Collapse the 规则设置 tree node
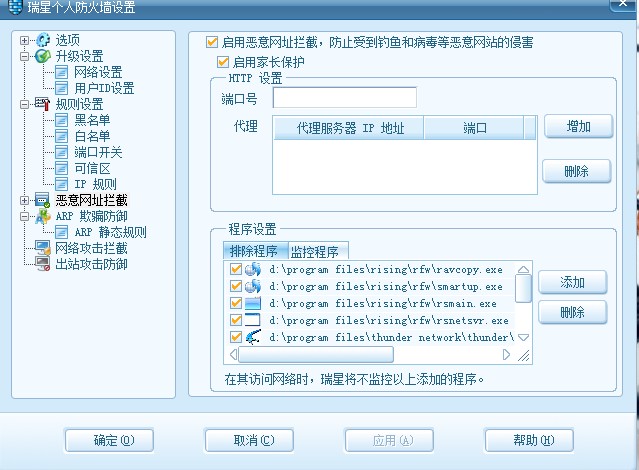The height and width of the screenshot is (470, 639). tap(24, 104)
